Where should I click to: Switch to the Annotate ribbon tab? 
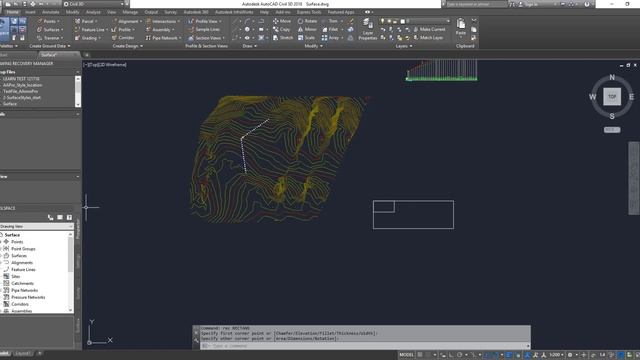pos(51,12)
